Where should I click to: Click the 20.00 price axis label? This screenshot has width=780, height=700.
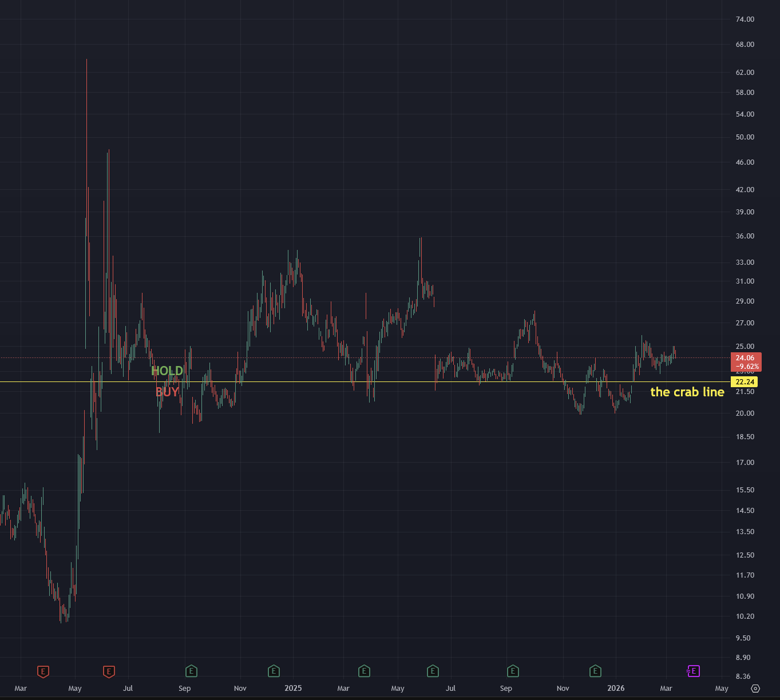(x=745, y=413)
